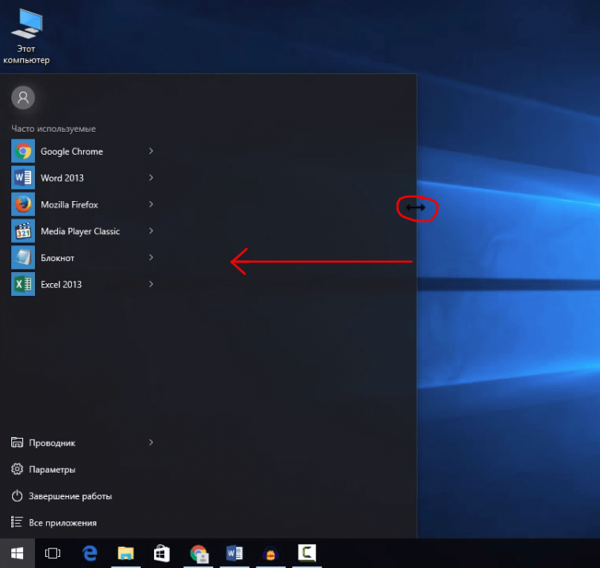The image size is (600, 568).
Task: Open Проводник file explorer entry
Action: pos(52,442)
